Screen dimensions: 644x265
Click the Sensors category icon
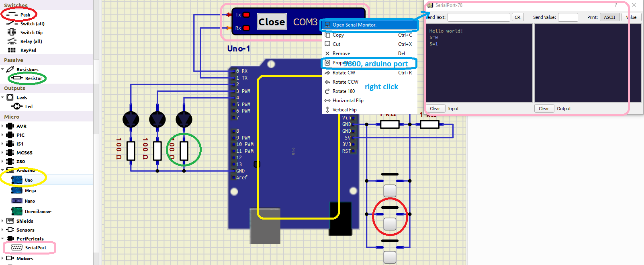pyautogui.click(x=10, y=230)
